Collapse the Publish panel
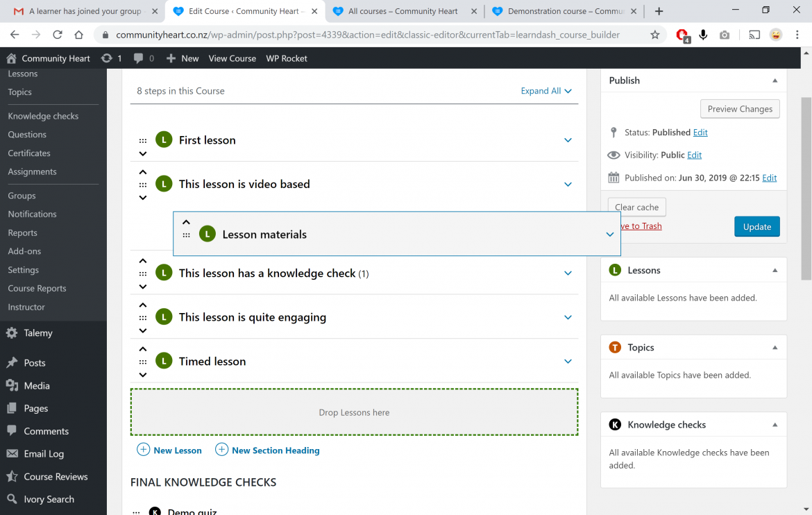Viewport: 812px width, 515px height. coord(775,81)
